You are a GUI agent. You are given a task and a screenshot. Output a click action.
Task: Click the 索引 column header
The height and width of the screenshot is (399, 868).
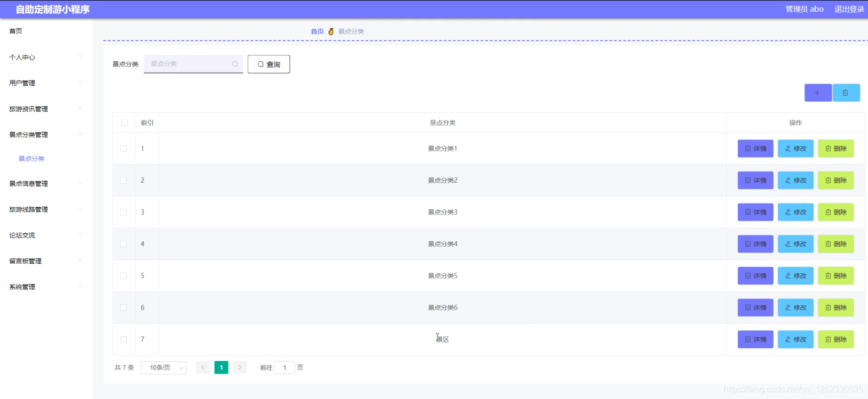tap(147, 123)
